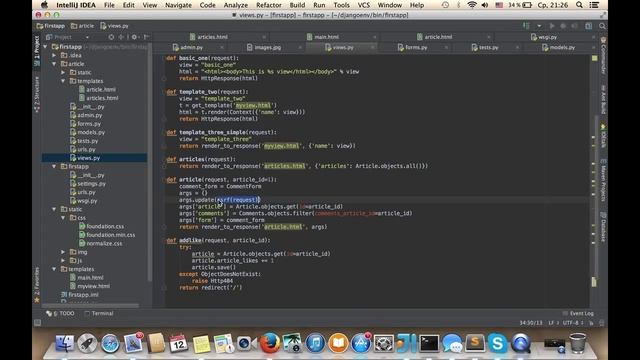The width and height of the screenshot is (640, 360).
Task: Collapse the article templates folder
Action: (63, 81)
